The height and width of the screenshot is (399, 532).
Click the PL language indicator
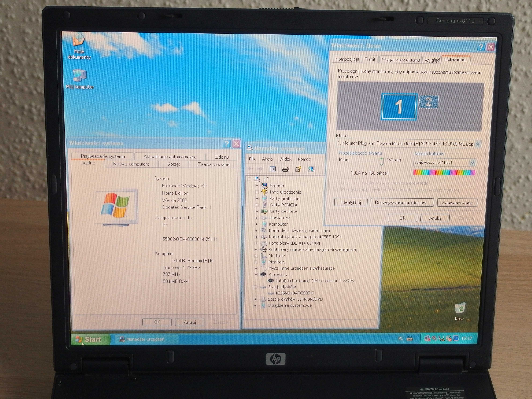400,339
